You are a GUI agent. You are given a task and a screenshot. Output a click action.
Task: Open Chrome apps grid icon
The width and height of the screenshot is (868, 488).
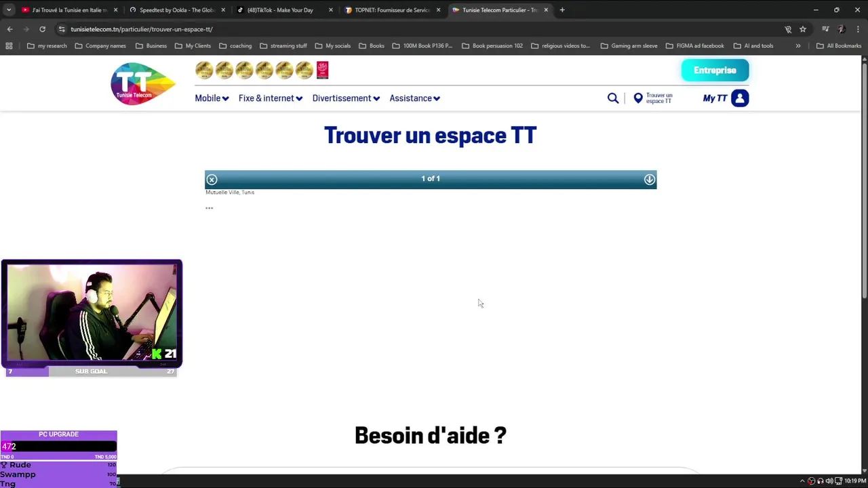point(9,46)
